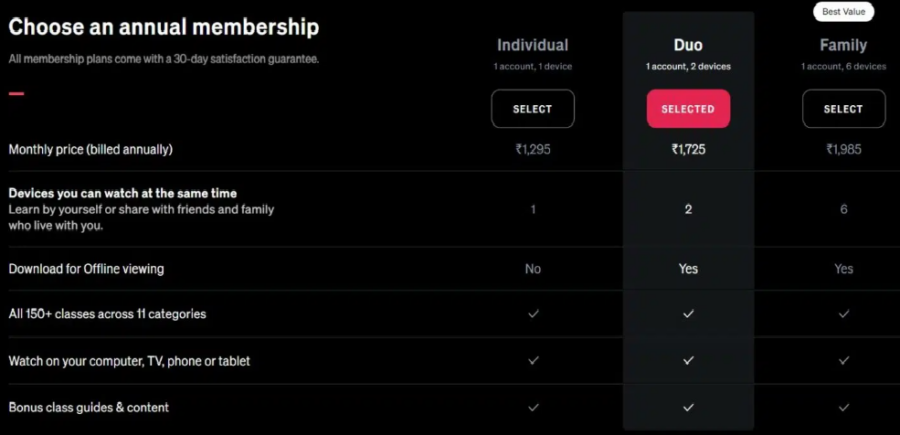900x435 pixels.
Task: Click the red Selected button for Duo
Action: [x=688, y=109]
